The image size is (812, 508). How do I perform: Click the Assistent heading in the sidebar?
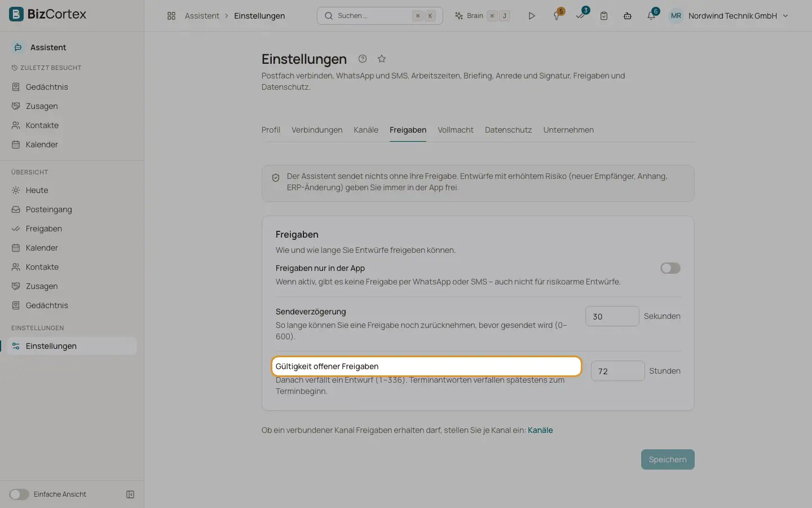pos(48,47)
